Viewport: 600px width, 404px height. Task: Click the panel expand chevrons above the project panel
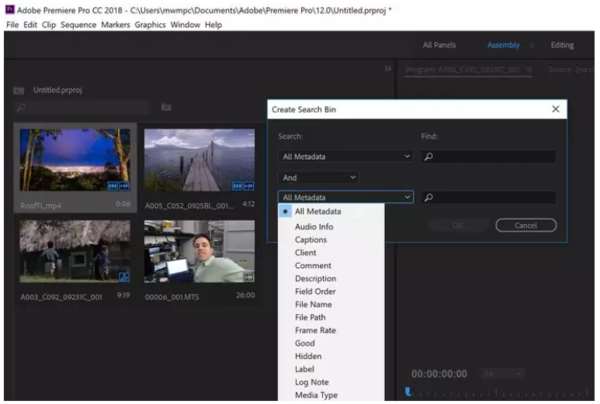click(x=388, y=68)
